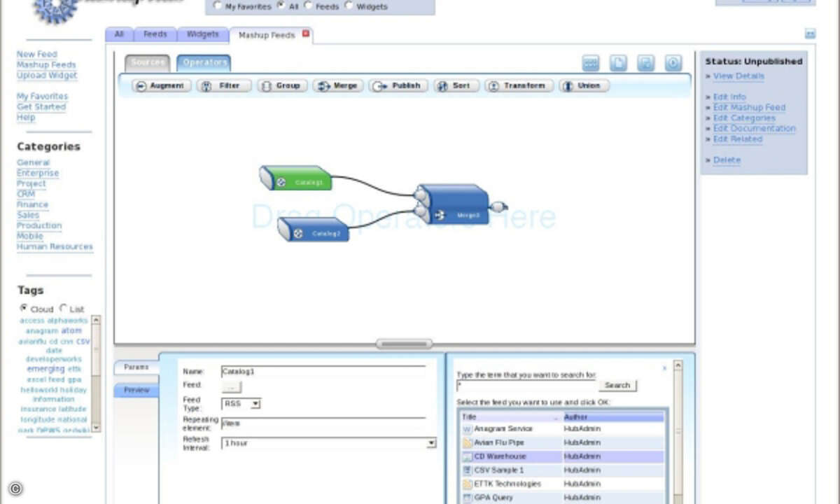Click the save icon above canvas

coord(645,63)
